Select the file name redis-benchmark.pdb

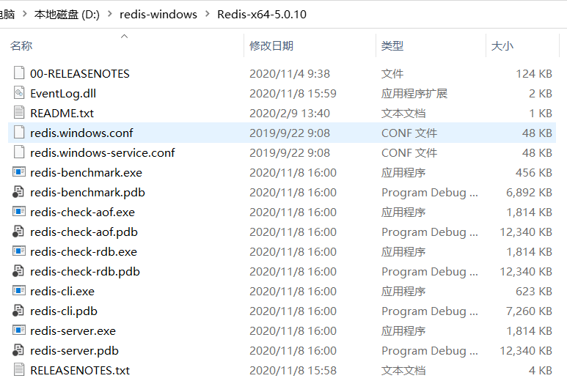(87, 192)
